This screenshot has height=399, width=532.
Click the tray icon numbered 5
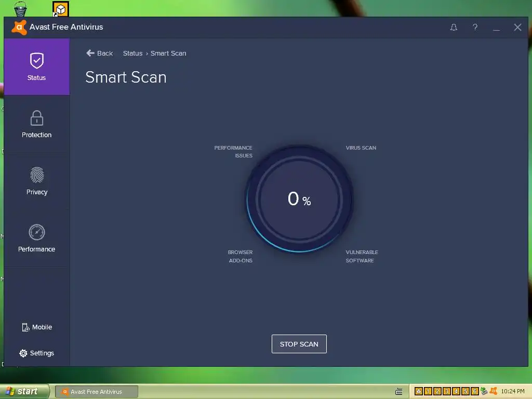click(x=465, y=392)
